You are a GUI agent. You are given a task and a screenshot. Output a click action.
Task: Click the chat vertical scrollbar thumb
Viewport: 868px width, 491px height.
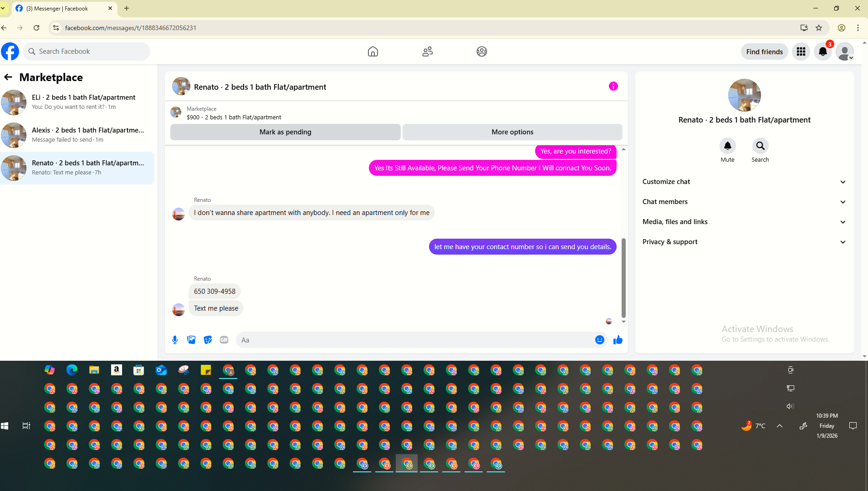point(623,278)
